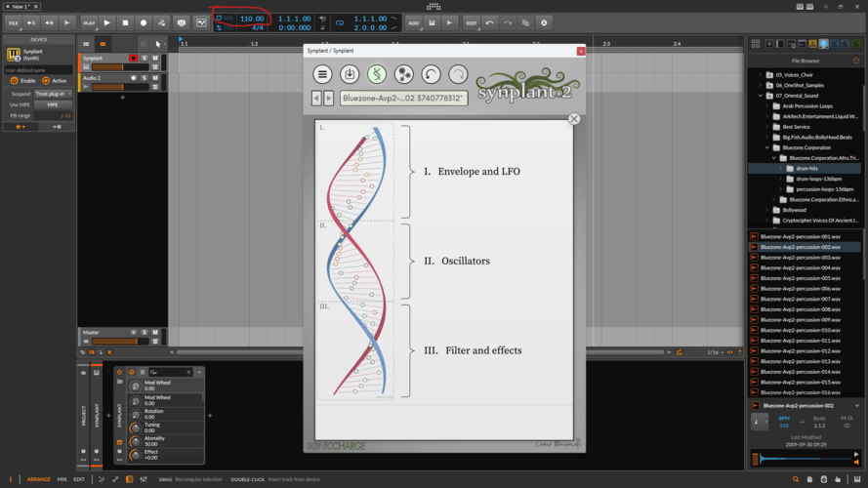Click the Synplant redo arrow icon
The image size is (868, 488).
tap(458, 74)
